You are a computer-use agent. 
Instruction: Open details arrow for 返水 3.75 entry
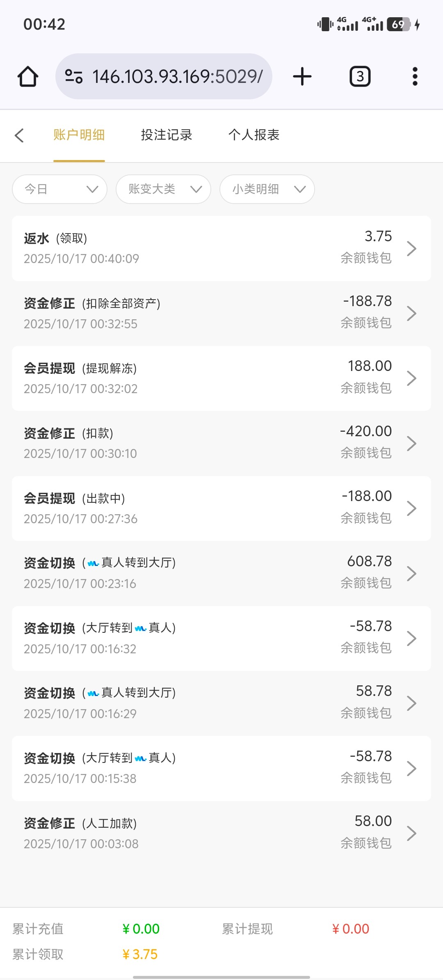pos(411,249)
